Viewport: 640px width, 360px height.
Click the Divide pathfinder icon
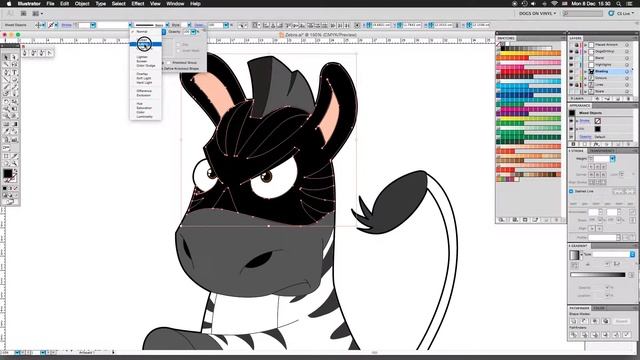(x=574, y=335)
